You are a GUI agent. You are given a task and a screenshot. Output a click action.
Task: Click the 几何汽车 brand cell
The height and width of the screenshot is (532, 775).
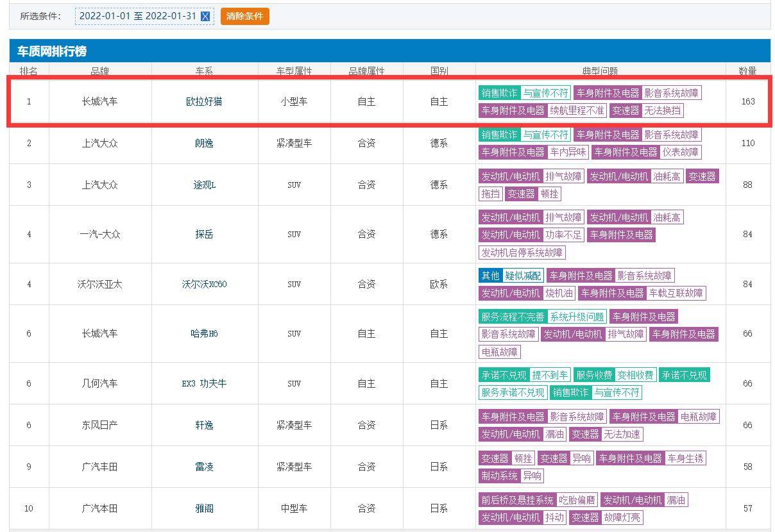[x=100, y=383]
